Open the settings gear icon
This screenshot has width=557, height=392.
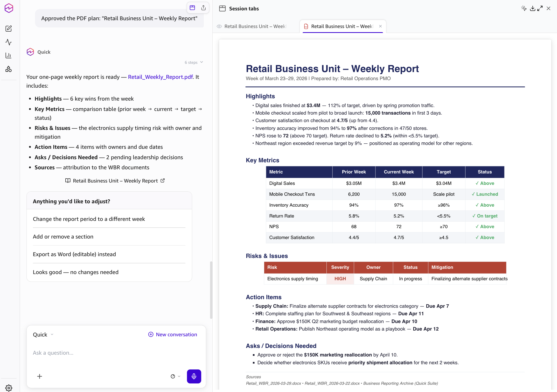coord(9,388)
